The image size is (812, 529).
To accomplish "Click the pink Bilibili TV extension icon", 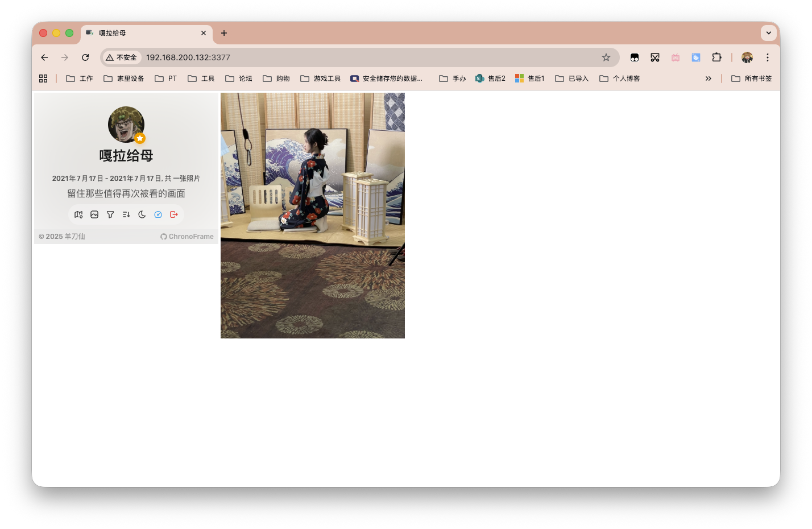I will click(x=676, y=57).
